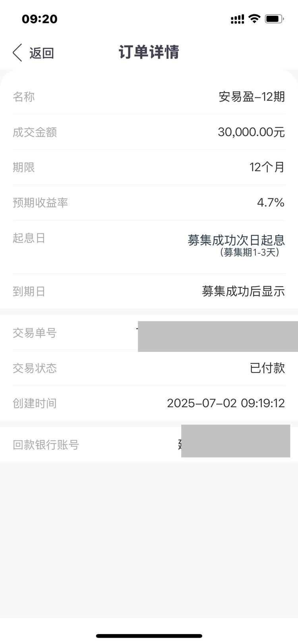Tap the bottom home indicator bar
This screenshot has width=298, height=644.
click(149, 636)
